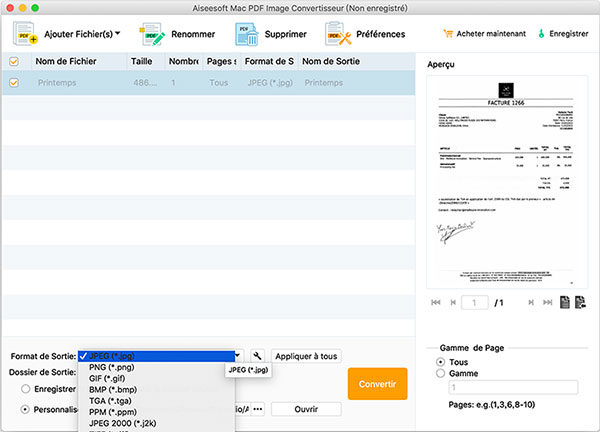The height and width of the screenshot is (432, 600).
Task: Open the Ajouter Fichier(s) dropdown arrow
Action: click(118, 33)
